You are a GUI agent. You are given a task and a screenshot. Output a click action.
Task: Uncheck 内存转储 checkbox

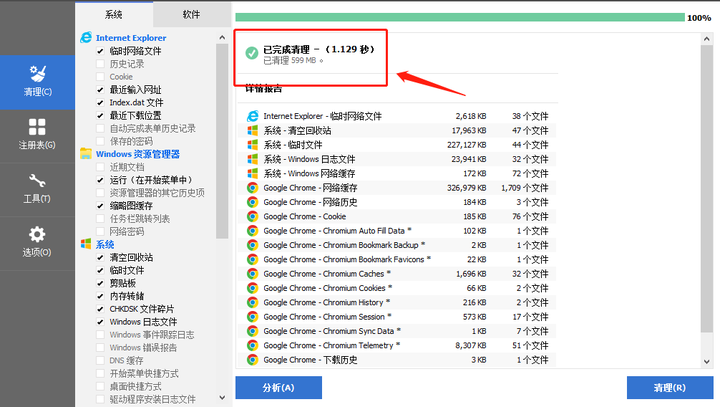coord(100,296)
